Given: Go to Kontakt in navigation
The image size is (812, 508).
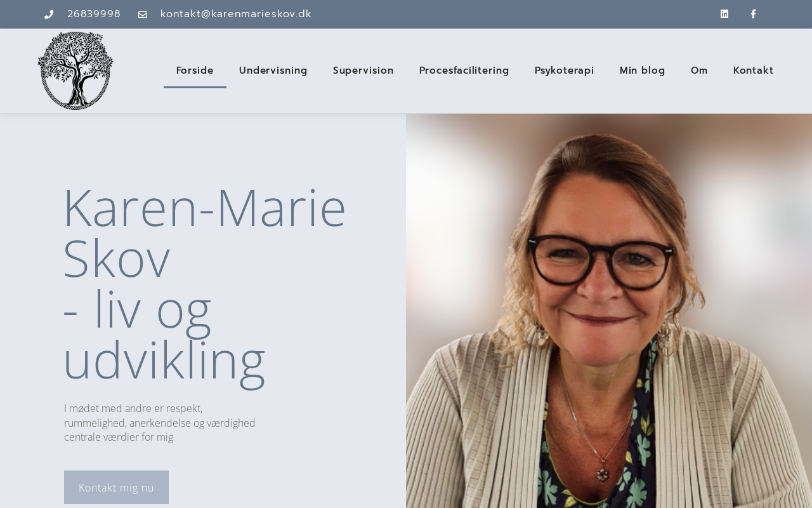Looking at the screenshot, I should pos(754,70).
